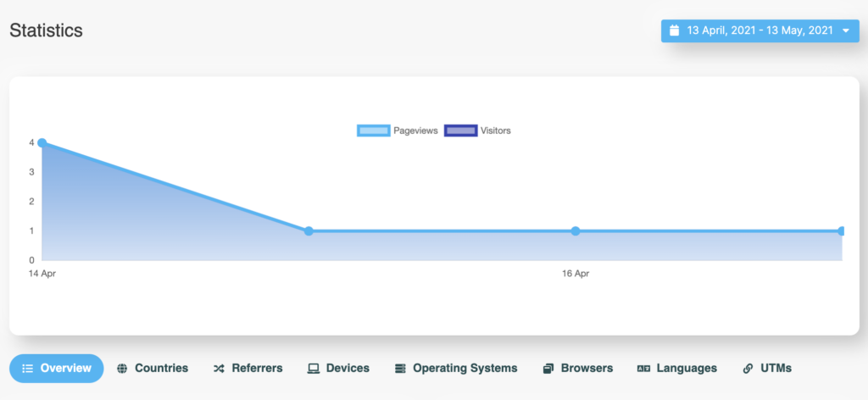Open the Referrers tab
Image resolution: width=868 pixels, height=400 pixels.
(248, 368)
